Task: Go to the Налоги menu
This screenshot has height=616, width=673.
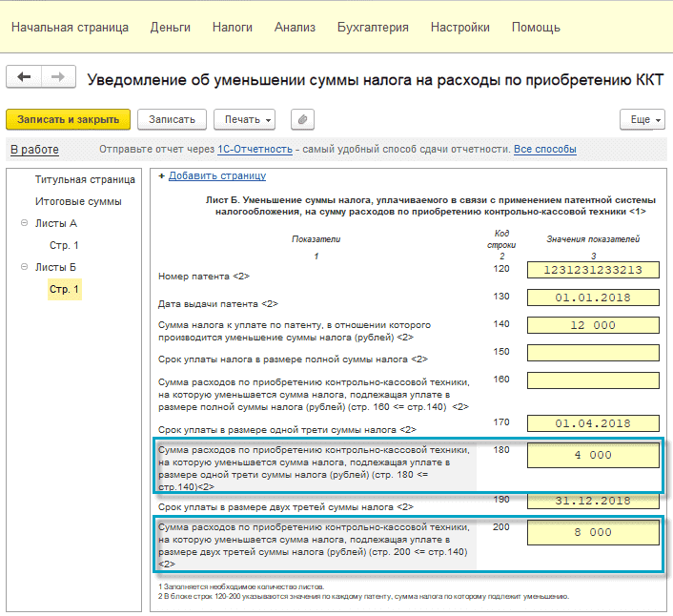Action: tap(232, 28)
